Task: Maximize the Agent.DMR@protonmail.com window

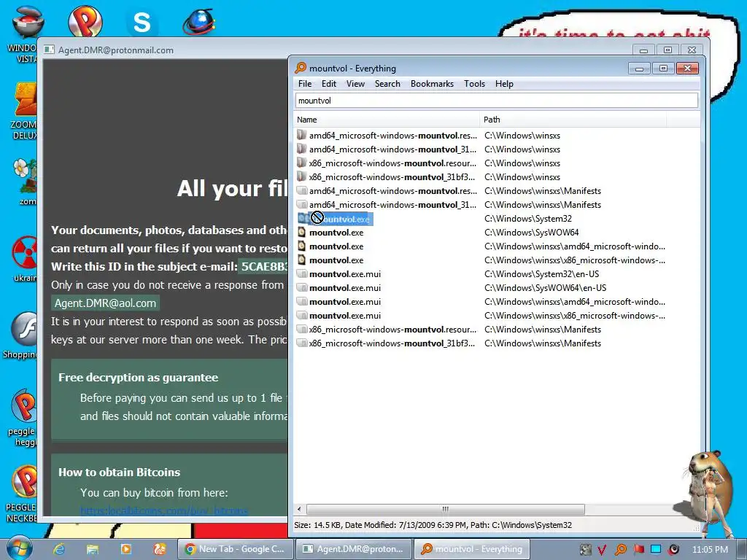Action: 667,50
